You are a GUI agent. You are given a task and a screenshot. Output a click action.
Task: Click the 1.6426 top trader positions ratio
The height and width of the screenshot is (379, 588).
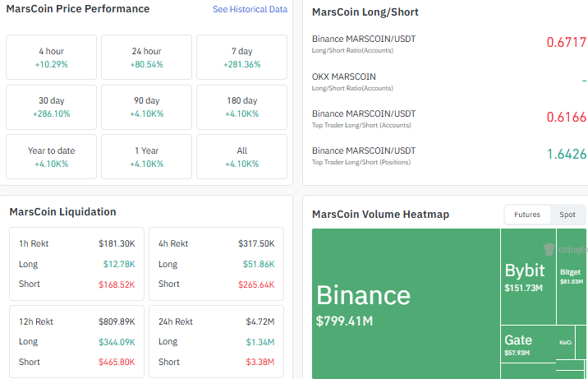point(567,154)
